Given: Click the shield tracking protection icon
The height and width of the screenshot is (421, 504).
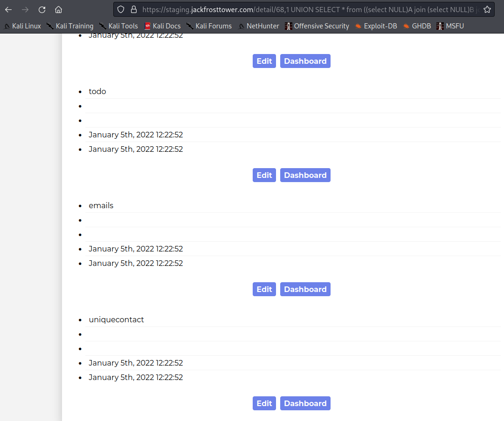Looking at the screenshot, I should [121, 9].
